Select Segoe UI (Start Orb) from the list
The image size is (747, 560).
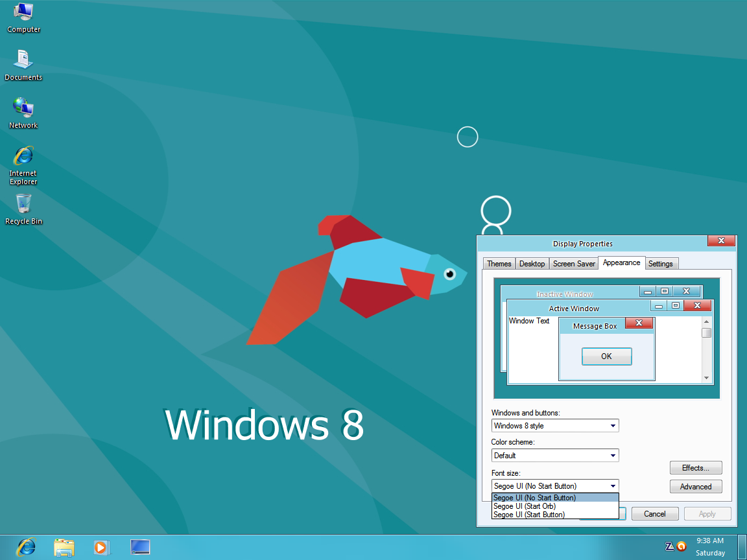coord(524,506)
